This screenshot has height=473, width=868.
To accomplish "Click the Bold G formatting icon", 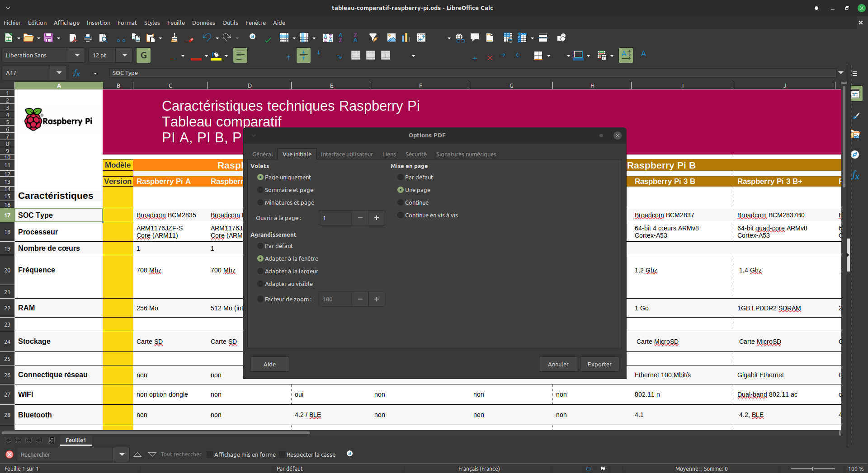I will (x=144, y=56).
